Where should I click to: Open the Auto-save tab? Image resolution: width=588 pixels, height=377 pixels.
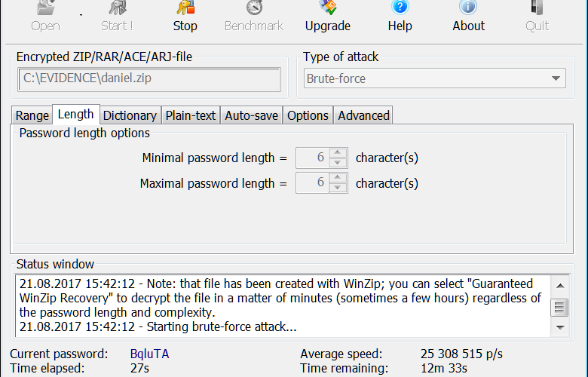point(251,115)
